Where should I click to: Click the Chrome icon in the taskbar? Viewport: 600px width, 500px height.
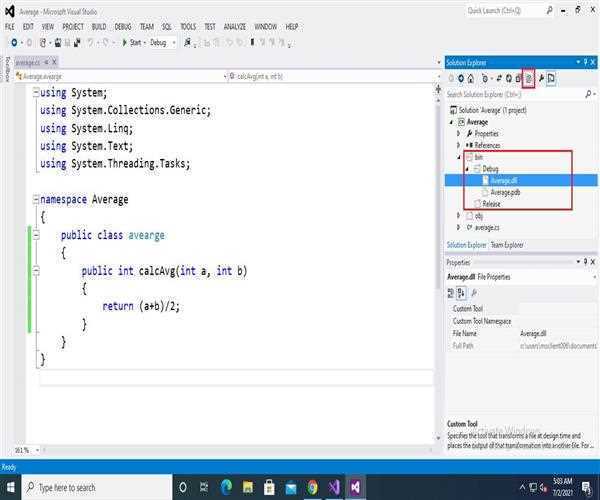point(312,487)
